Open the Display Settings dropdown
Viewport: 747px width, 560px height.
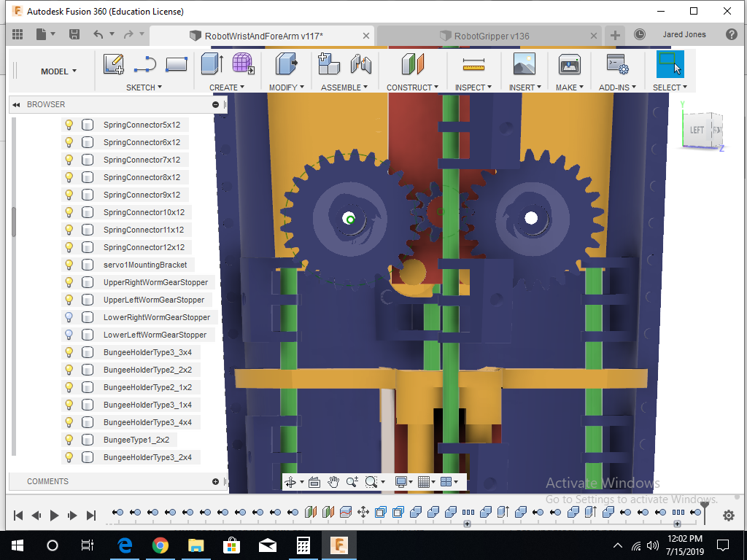coord(404,482)
